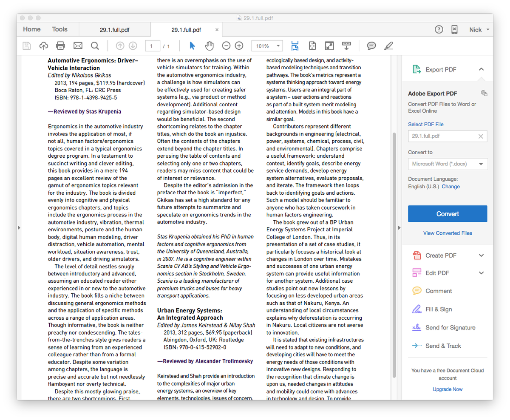
Task: Open the Convert to format dropdown
Action: tap(448, 164)
